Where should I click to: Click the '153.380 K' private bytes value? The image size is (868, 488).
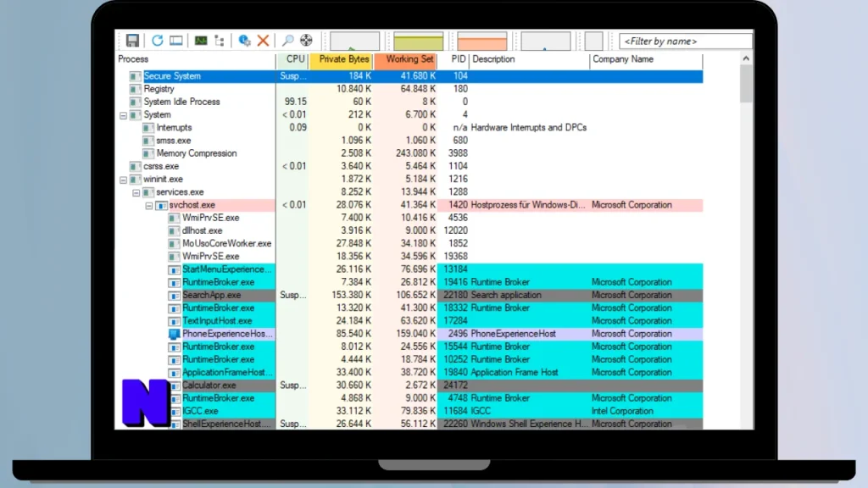(x=351, y=296)
